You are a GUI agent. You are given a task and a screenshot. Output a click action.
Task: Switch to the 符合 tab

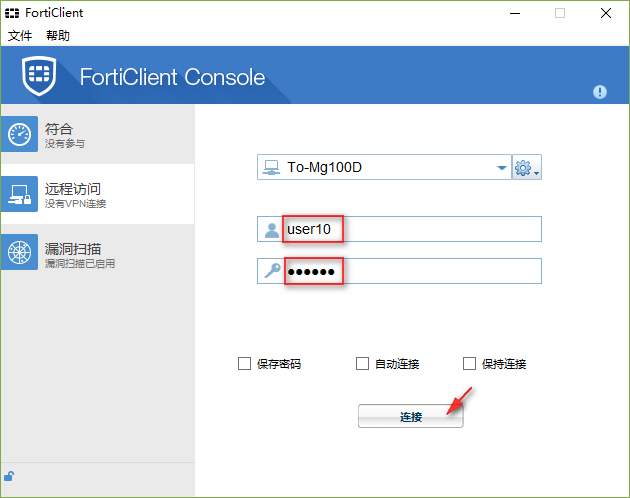coord(98,134)
